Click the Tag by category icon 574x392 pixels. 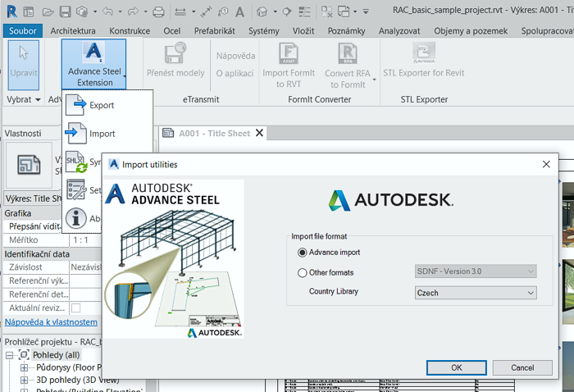point(223,12)
